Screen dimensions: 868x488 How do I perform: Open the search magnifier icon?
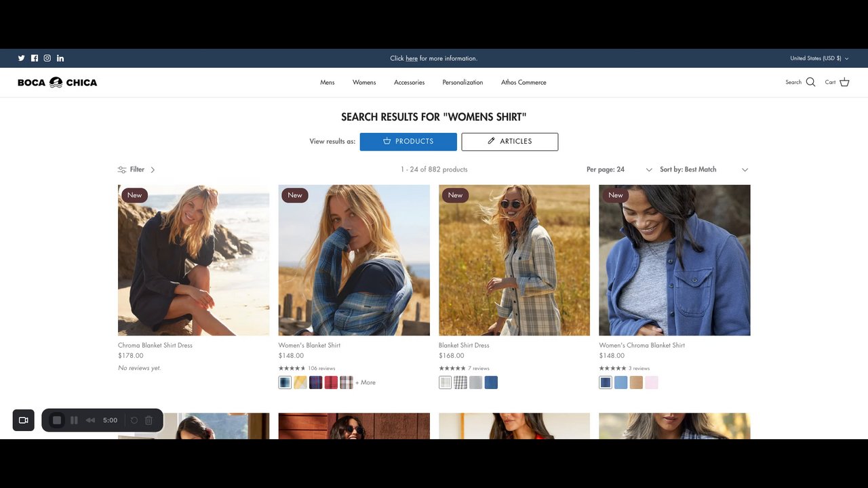(x=810, y=82)
